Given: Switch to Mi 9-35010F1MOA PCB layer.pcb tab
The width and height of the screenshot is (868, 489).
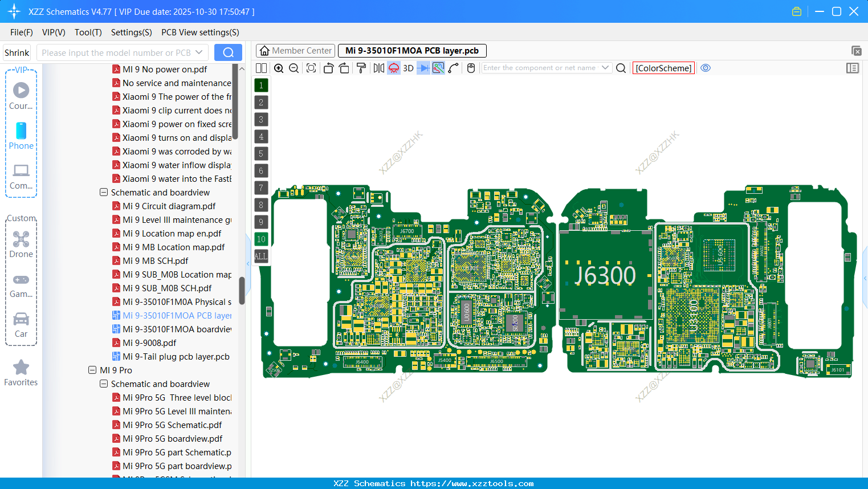Looking at the screenshot, I should tap(411, 51).
